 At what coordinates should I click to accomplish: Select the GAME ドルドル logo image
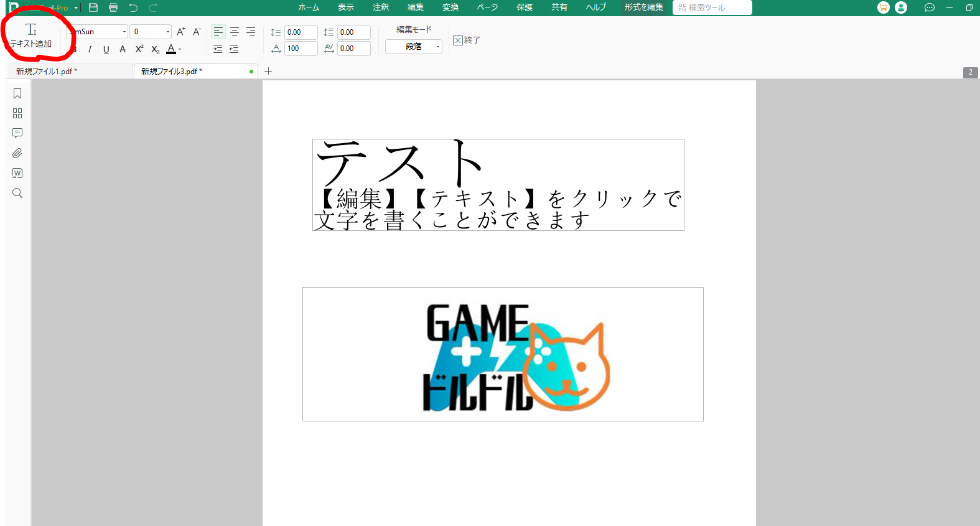click(503, 354)
